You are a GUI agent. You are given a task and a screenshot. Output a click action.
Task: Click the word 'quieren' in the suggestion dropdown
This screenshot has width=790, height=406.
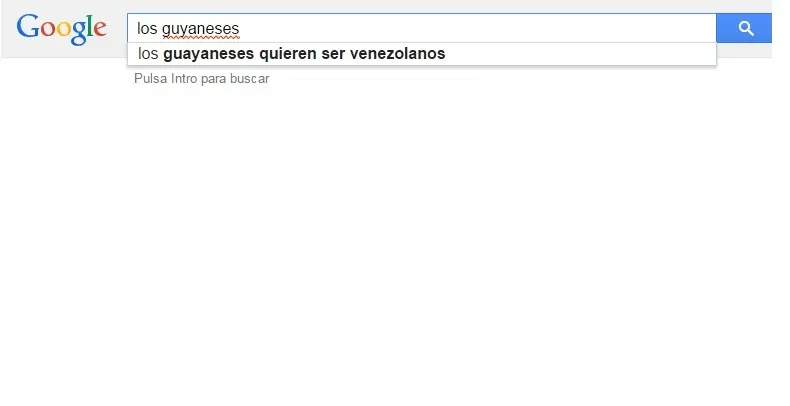click(288, 54)
